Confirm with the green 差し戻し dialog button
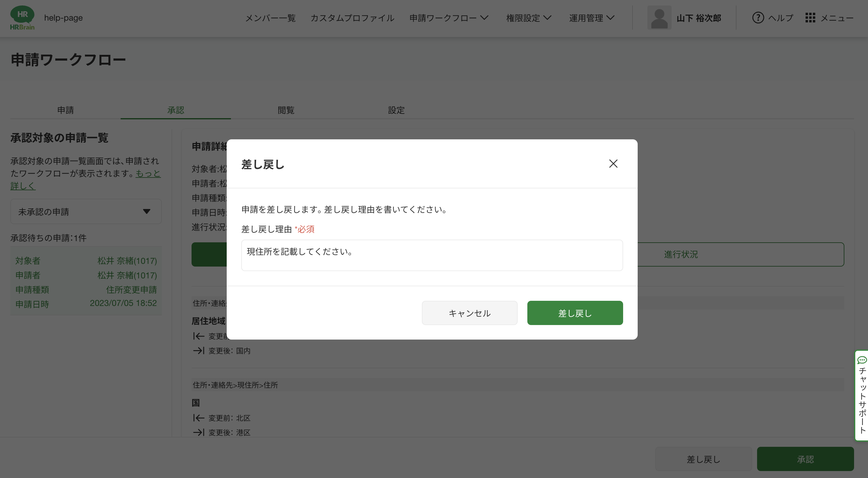Image resolution: width=868 pixels, height=478 pixels. pyautogui.click(x=575, y=313)
